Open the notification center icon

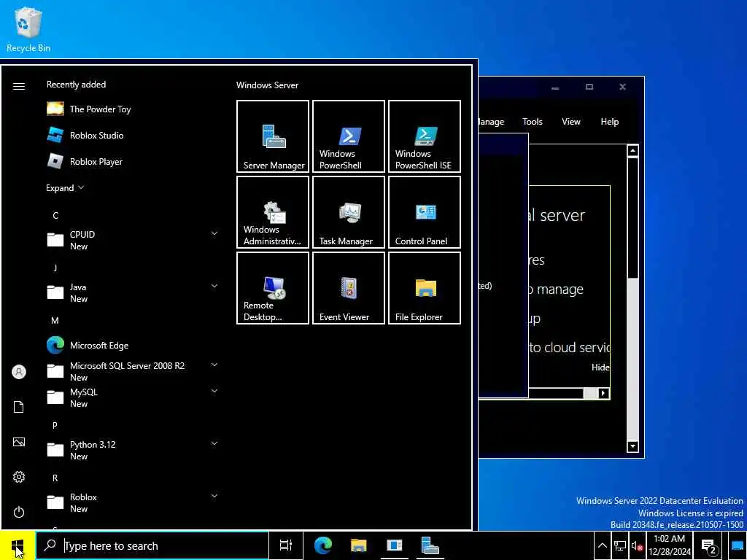(709, 546)
